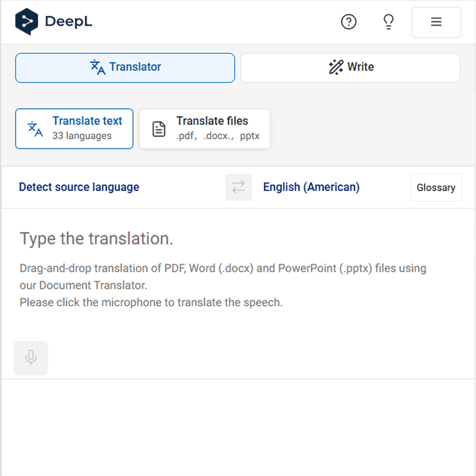Select the Translate text label
476x476 pixels.
coord(88,121)
